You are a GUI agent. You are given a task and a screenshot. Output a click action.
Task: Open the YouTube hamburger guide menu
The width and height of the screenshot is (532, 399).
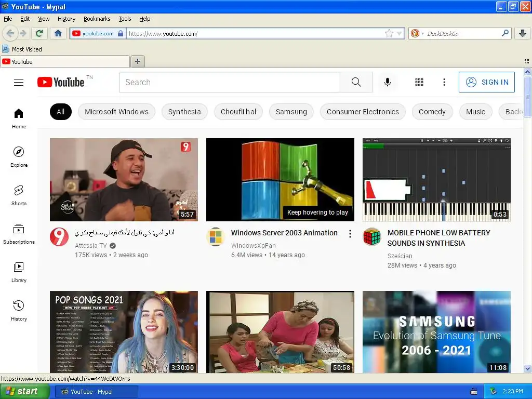coord(19,83)
